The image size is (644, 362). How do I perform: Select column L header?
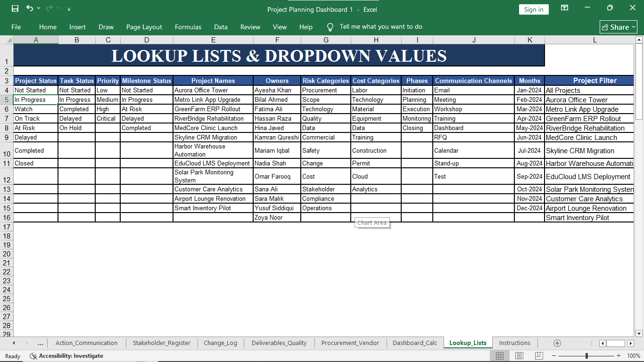(595, 40)
